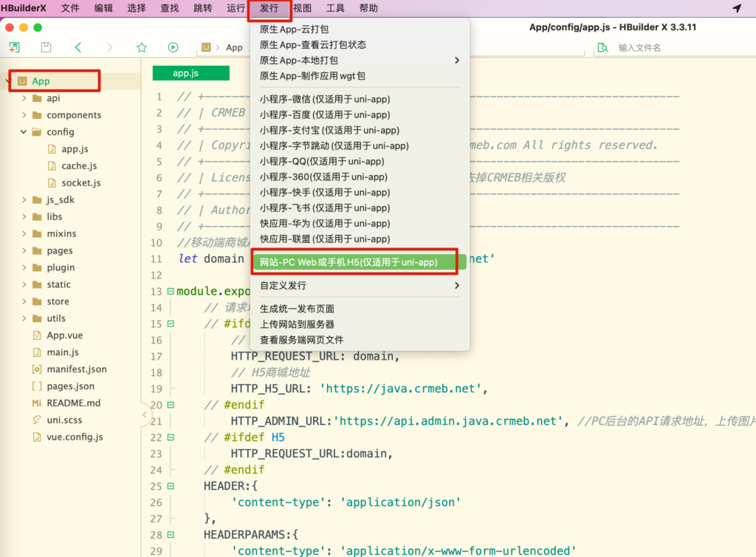
Task: Expand the static folder
Action: pos(24,284)
